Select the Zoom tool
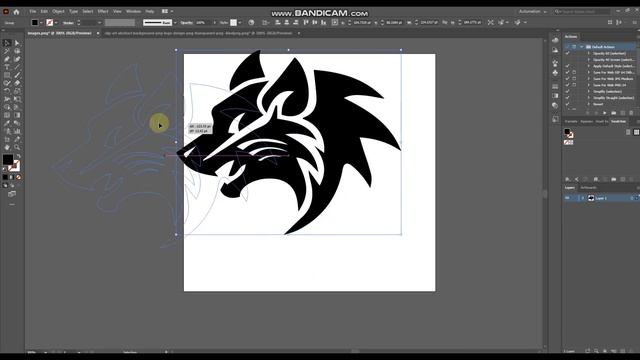 (x=17, y=147)
